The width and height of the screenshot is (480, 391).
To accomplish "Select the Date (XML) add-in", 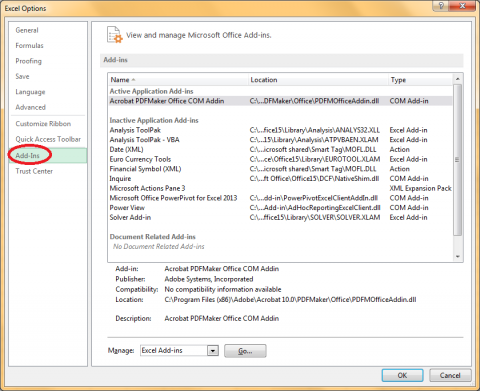I will click(x=280, y=149).
